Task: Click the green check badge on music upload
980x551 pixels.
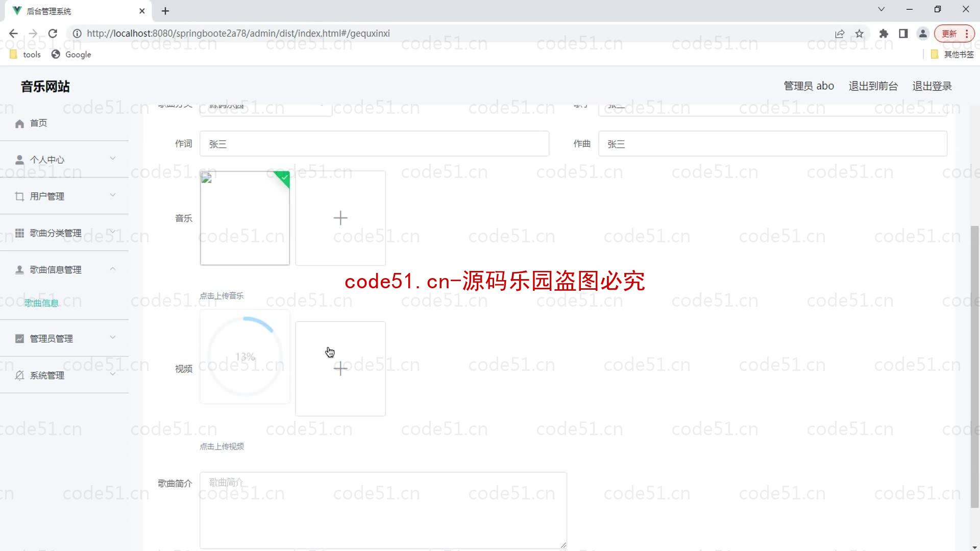Action: (x=284, y=177)
